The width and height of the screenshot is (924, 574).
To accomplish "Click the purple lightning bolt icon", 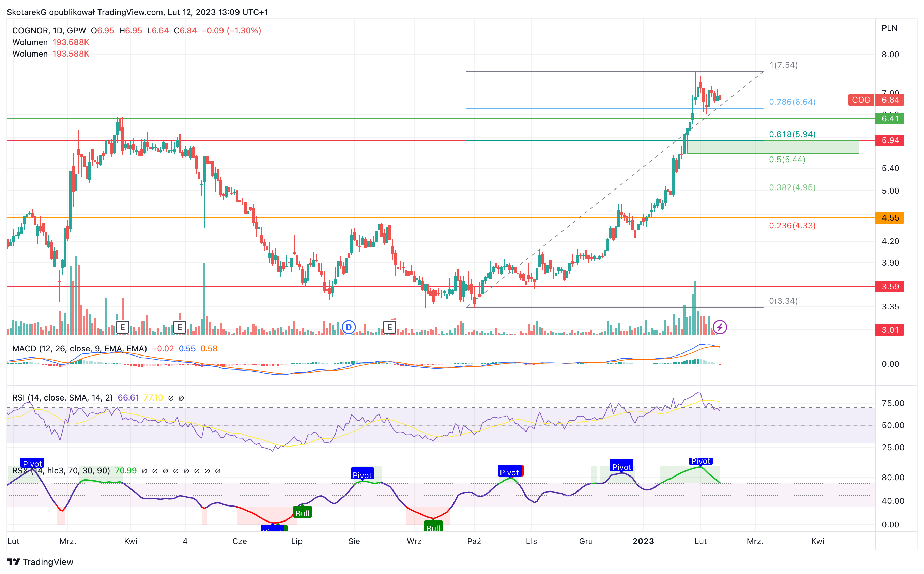I will tap(720, 327).
